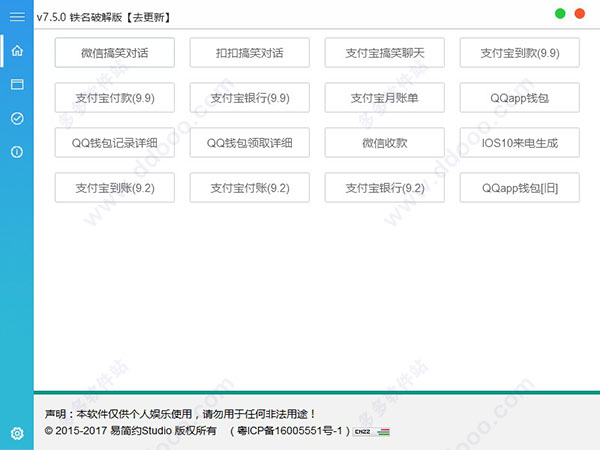
Task: Click the checkmark circle sidebar icon
Action: tap(17, 118)
